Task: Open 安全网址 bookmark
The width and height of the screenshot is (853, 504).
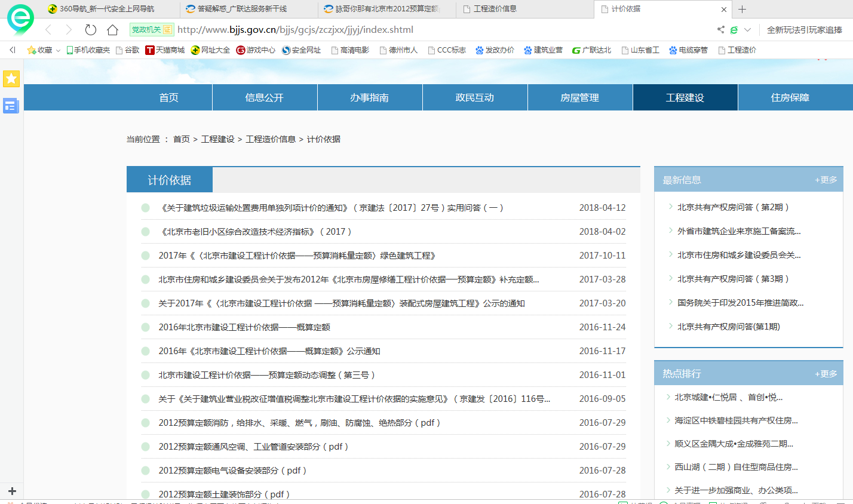Action: tap(301, 50)
